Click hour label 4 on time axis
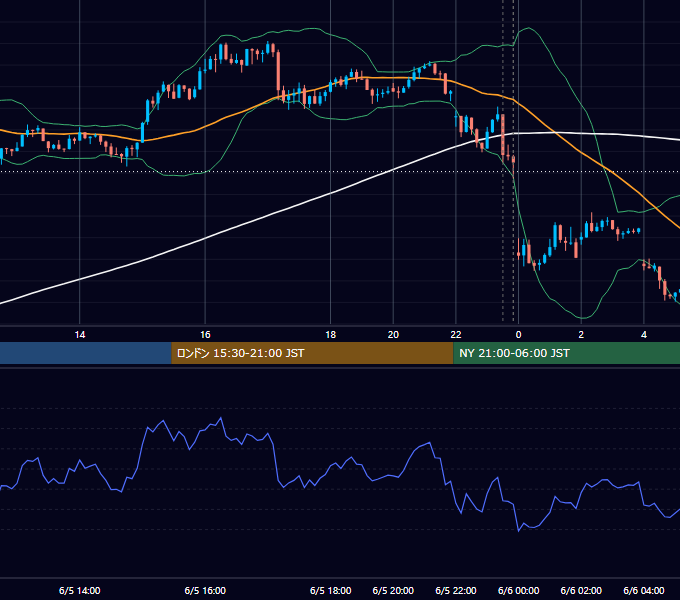Viewport: 680px width, 600px height. pyautogui.click(x=644, y=335)
